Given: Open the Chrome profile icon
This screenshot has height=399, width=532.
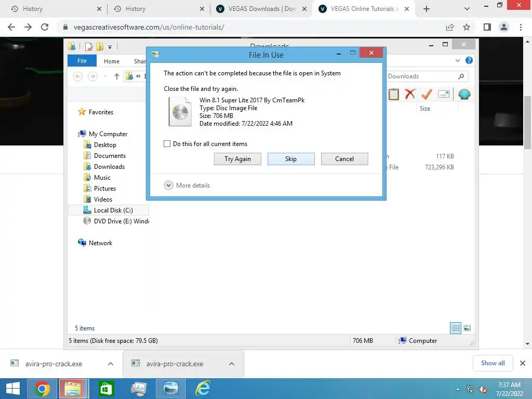Looking at the screenshot, I should (504, 27).
